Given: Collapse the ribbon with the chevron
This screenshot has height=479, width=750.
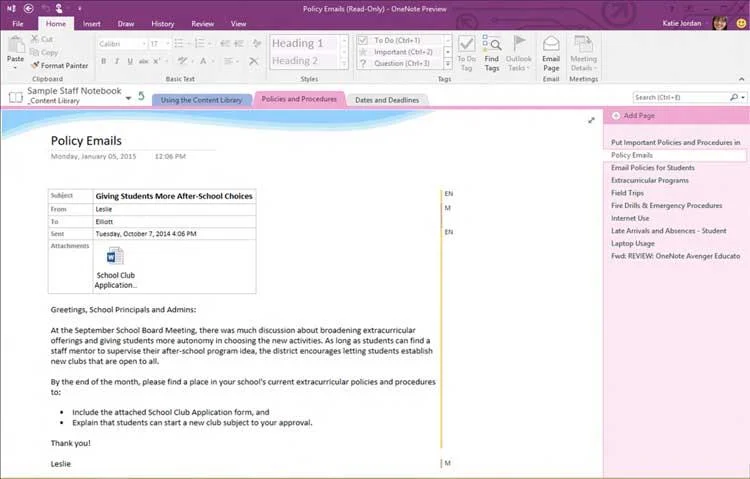Looking at the screenshot, I should (741, 79).
